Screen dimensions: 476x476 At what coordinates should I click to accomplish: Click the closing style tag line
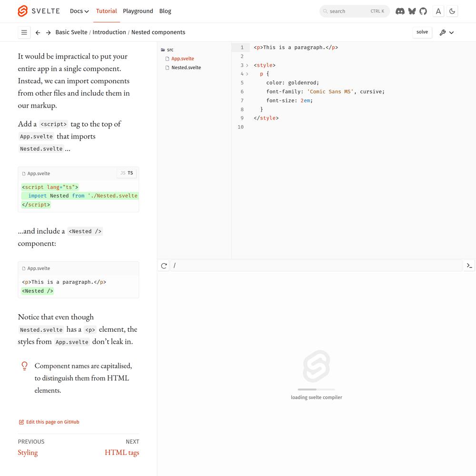point(266,118)
